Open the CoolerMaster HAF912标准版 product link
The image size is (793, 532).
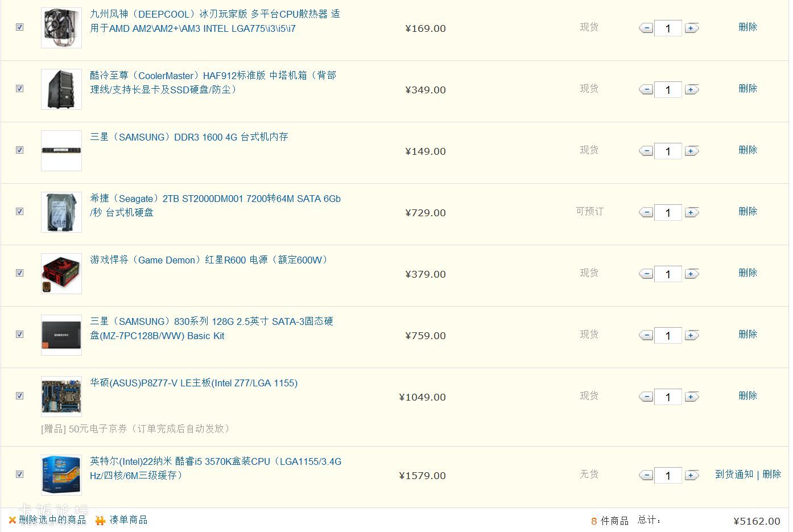click(x=213, y=83)
